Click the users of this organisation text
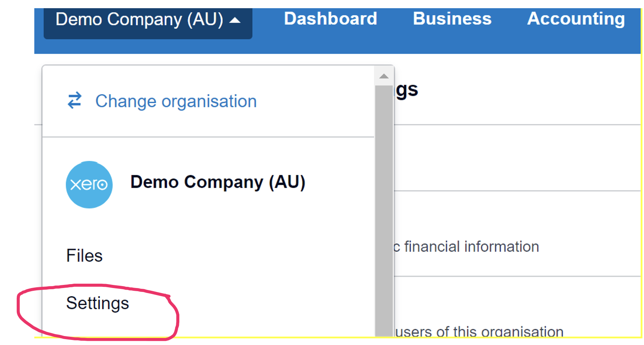644x345 pixels. (479, 332)
